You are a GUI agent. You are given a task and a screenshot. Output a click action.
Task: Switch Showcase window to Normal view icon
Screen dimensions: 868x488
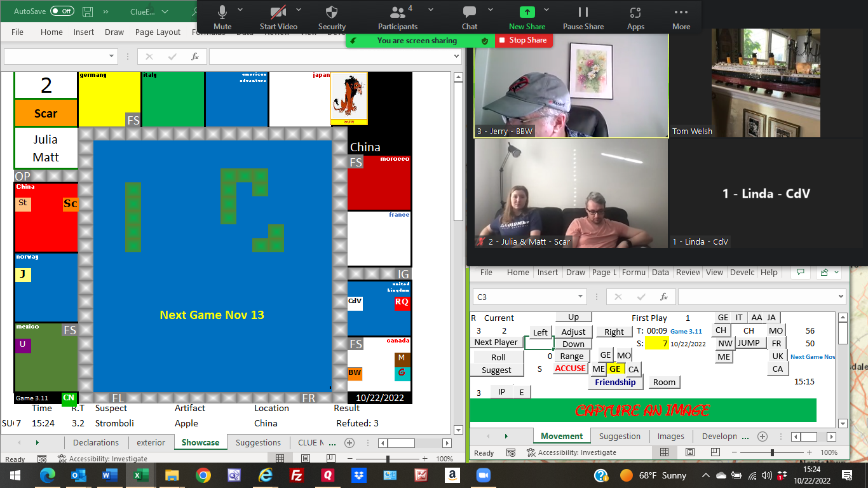pyautogui.click(x=280, y=458)
